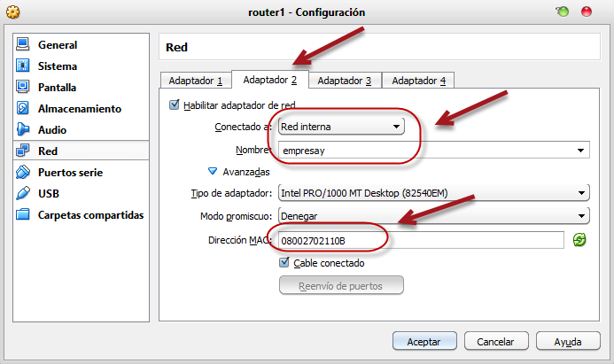Collapse the Avanzadas section
Screen dimensions: 614x364
(x=213, y=172)
